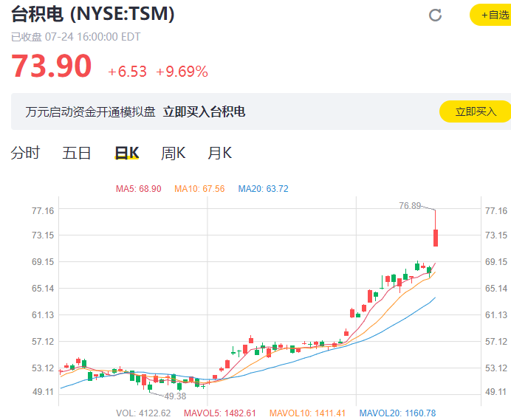Click the 49.38 low price marker

(175, 396)
